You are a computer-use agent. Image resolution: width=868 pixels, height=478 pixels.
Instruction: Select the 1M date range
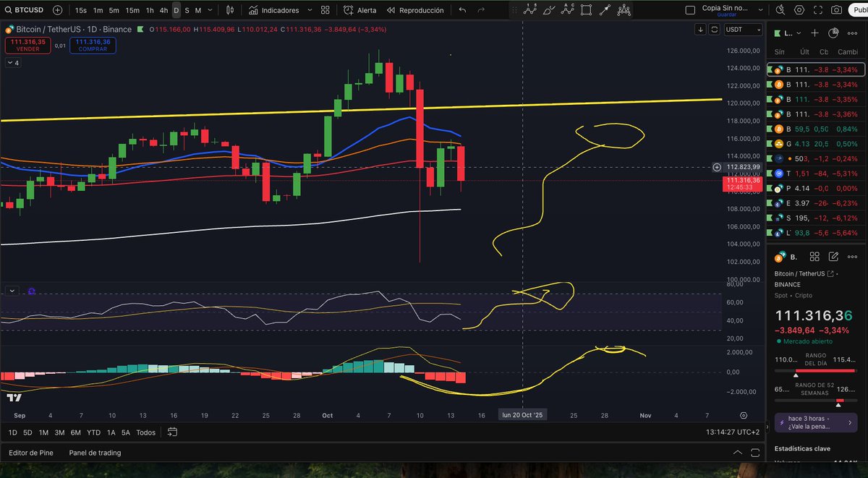pos(44,432)
